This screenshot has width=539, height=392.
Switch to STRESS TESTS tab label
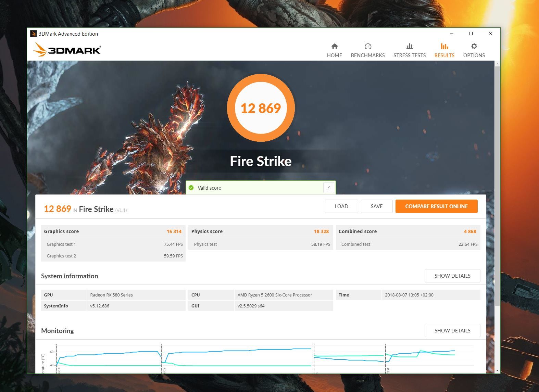click(410, 55)
